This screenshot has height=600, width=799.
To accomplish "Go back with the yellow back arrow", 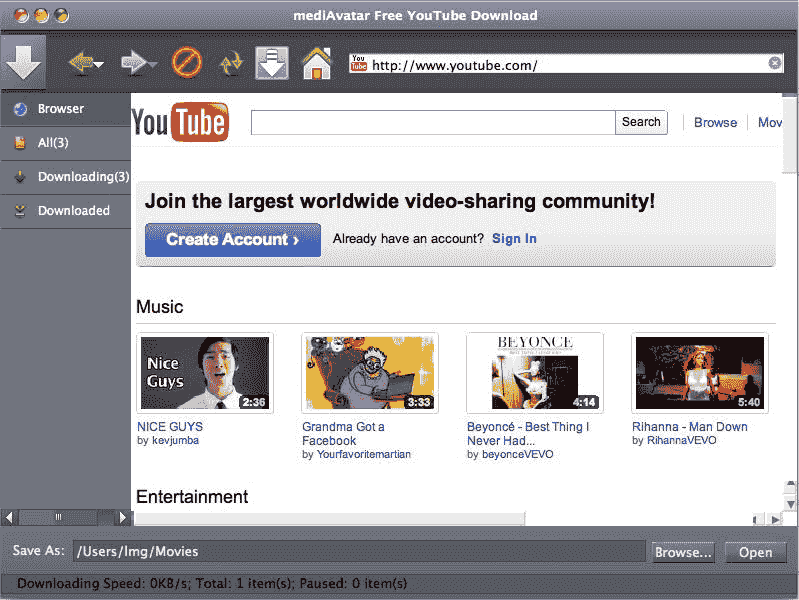I will pos(82,63).
